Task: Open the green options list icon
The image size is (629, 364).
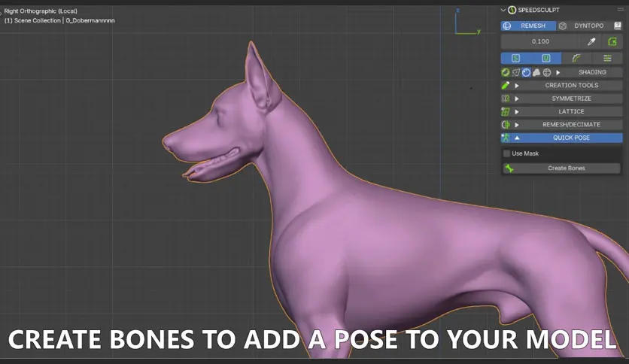Action: [607, 59]
